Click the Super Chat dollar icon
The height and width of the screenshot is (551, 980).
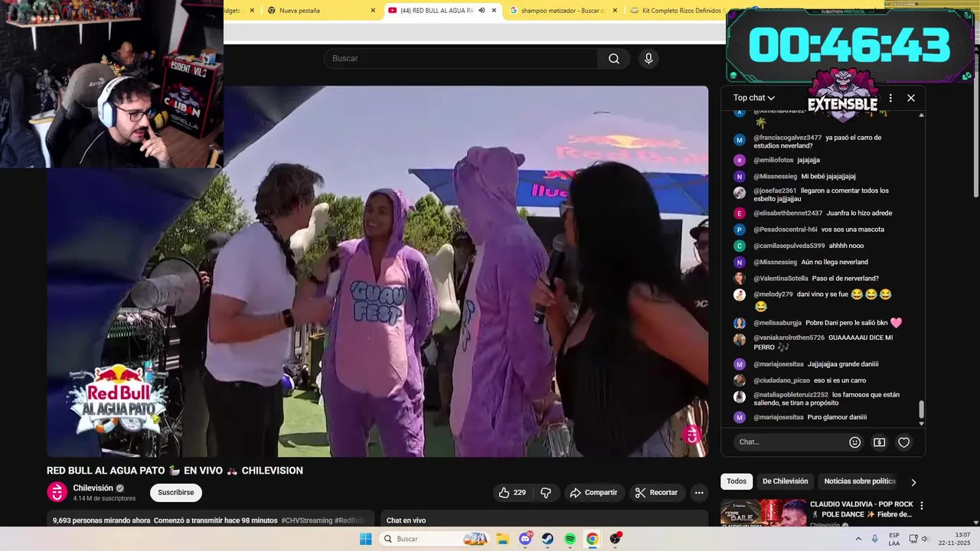coord(879,442)
